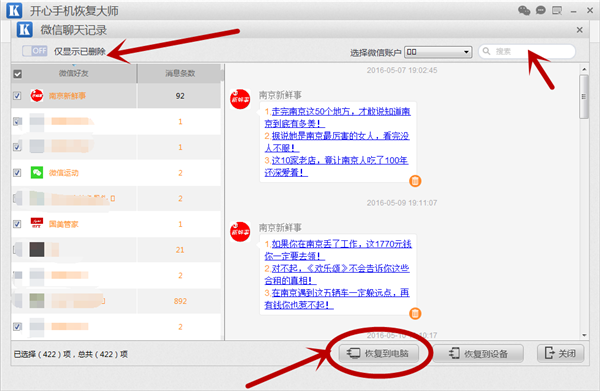Click the 南京新鲜事 avatar in the friend list
Viewport: 600px width, 391px height.
[x=37, y=96]
